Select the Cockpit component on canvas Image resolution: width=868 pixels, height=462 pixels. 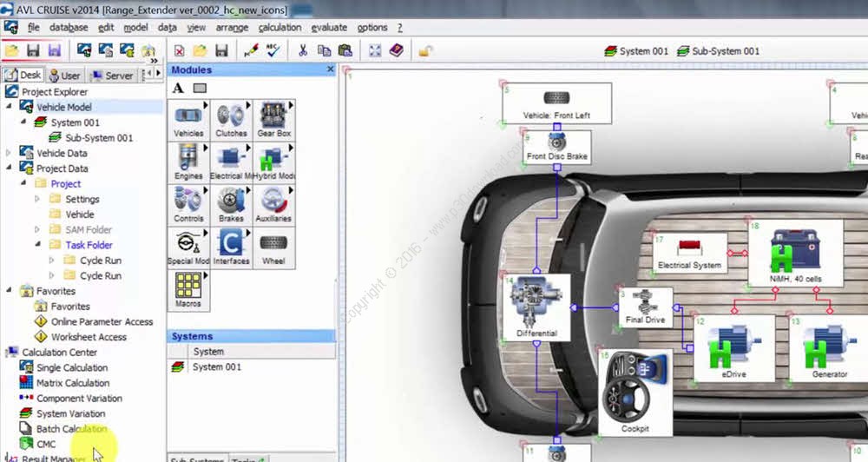click(x=635, y=393)
